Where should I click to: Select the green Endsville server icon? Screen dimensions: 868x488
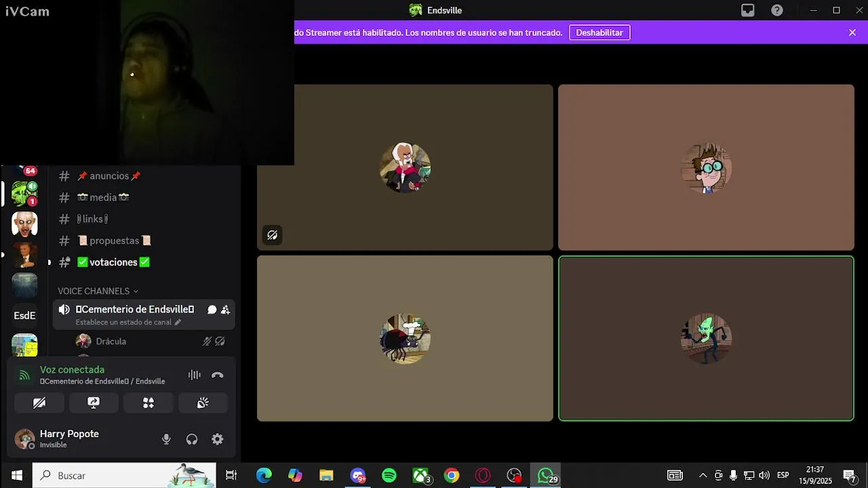tap(24, 193)
